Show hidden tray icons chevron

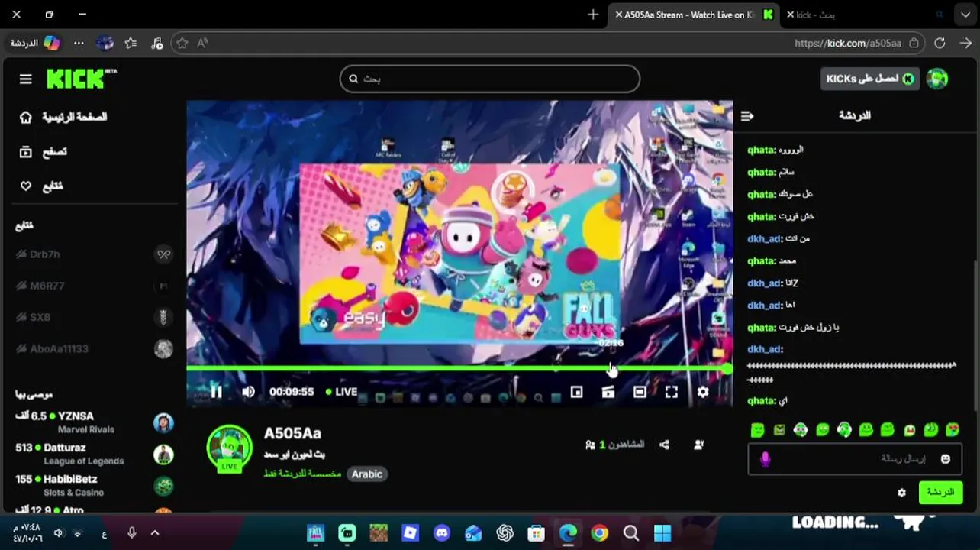155,533
